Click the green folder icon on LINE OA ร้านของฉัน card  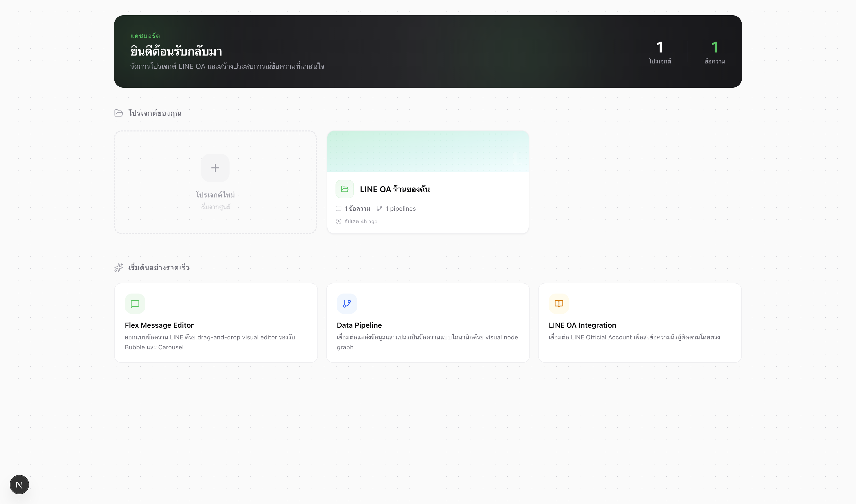point(344,189)
